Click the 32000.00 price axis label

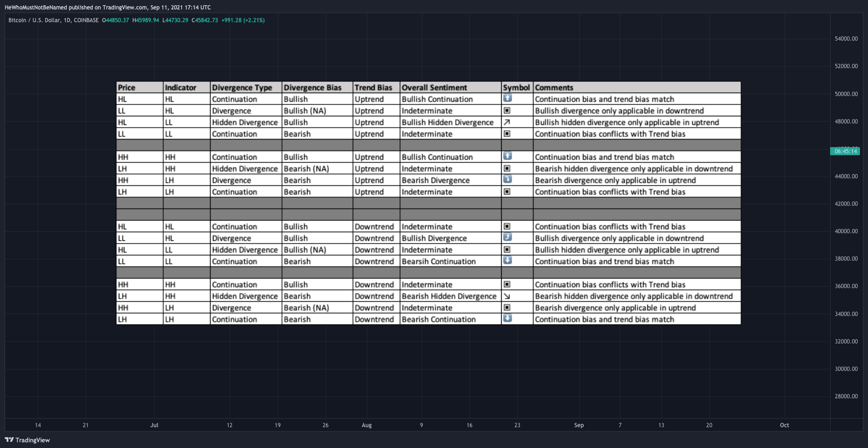click(846, 342)
